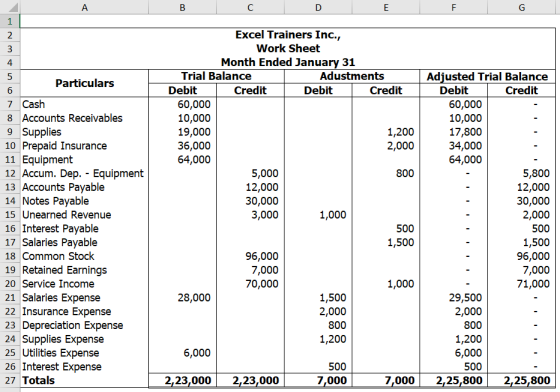The height and width of the screenshot is (392, 560).
Task: Select Salaries Expense trial balance debit 28,000
Action: 182,298
